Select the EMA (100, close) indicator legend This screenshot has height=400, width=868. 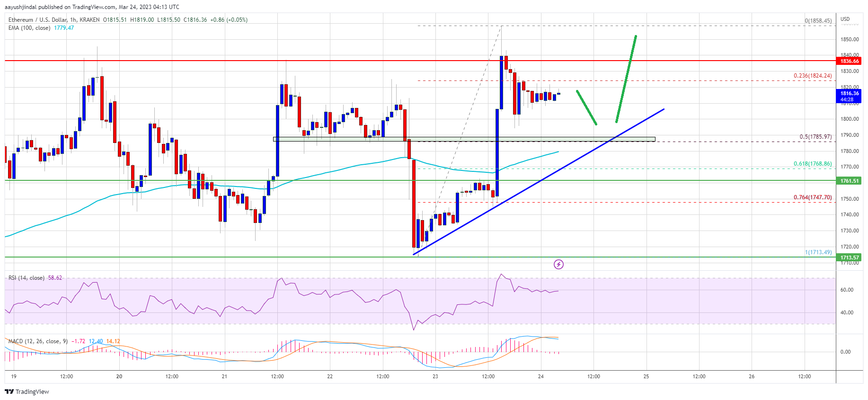coord(29,28)
